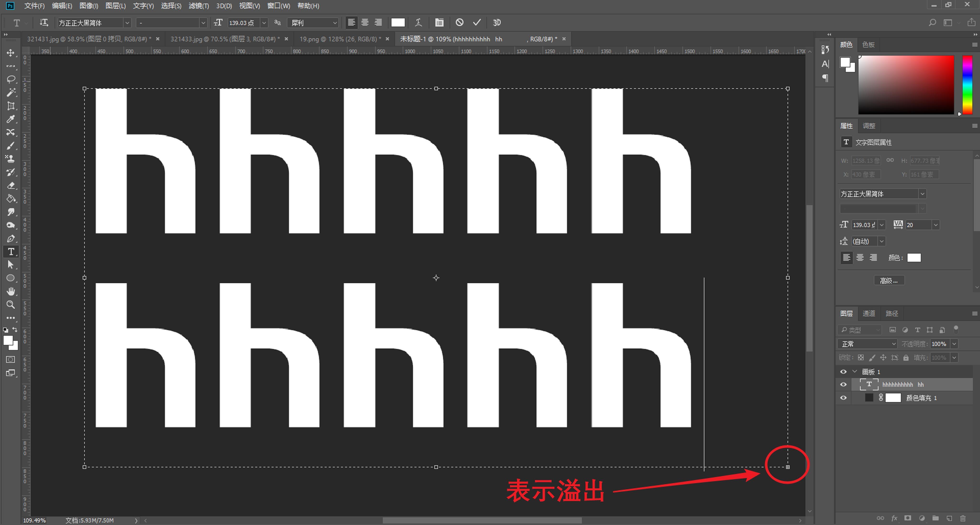The image size is (980, 525).
Task: Select the Zoom tool
Action: 11,305
